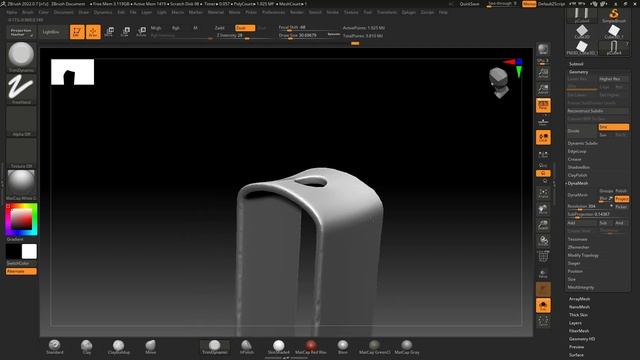Open the LightBox button

pos(51,32)
